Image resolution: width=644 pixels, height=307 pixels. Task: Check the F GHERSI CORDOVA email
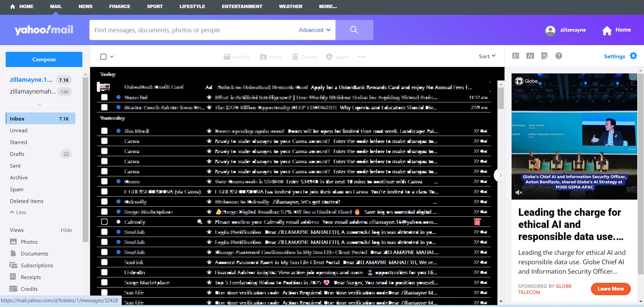coord(105,192)
